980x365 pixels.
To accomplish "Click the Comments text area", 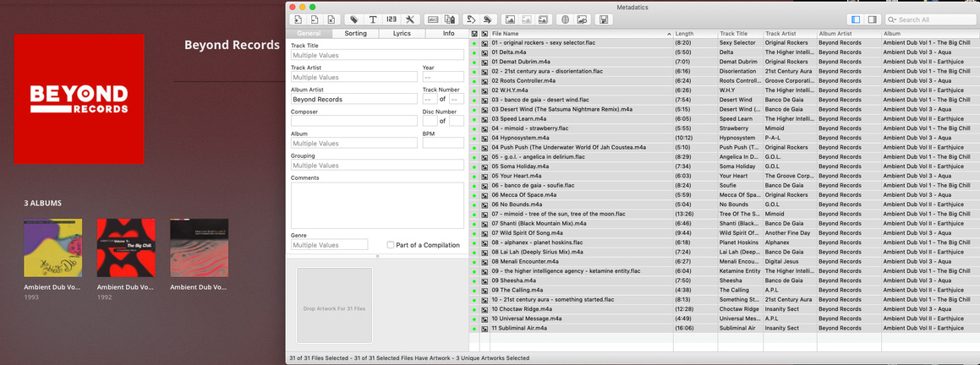I will 377,205.
